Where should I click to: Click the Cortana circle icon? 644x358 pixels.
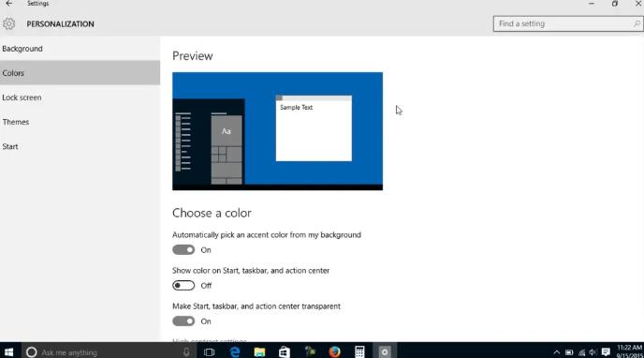click(x=32, y=352)
